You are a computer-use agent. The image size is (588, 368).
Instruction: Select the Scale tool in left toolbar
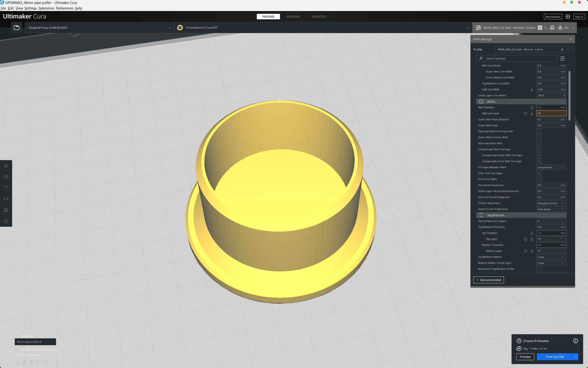pos(6,177)
